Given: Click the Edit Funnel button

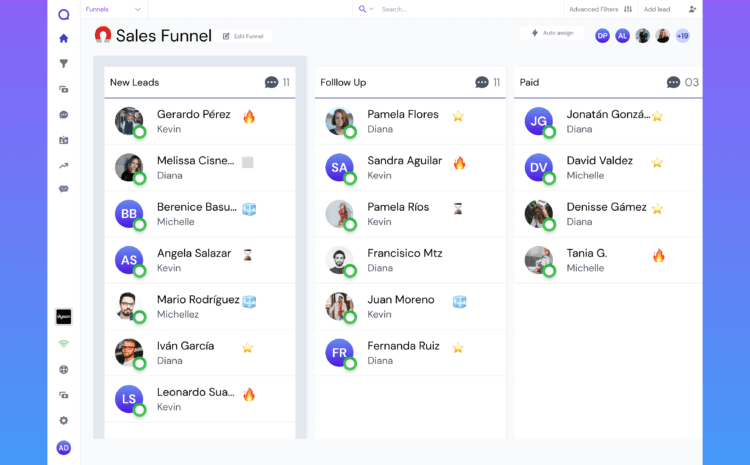Looking at the screenshot, I should (x=243, y=36).
